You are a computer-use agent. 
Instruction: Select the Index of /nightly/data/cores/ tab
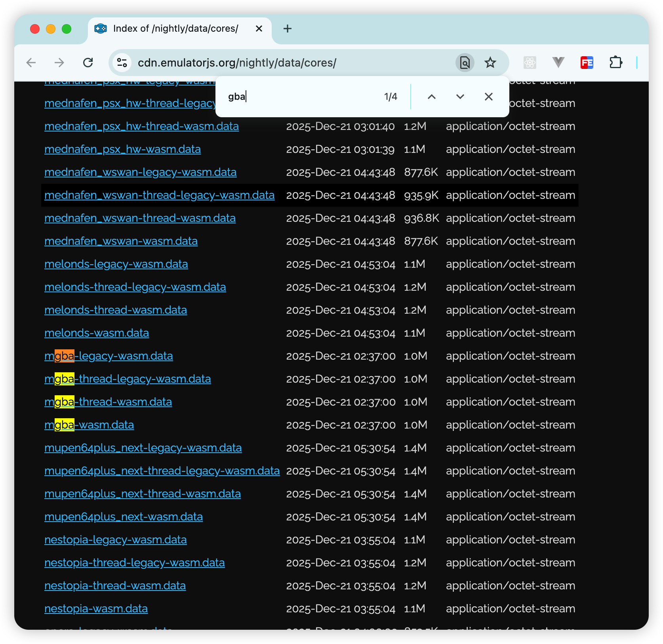point(175,29)
